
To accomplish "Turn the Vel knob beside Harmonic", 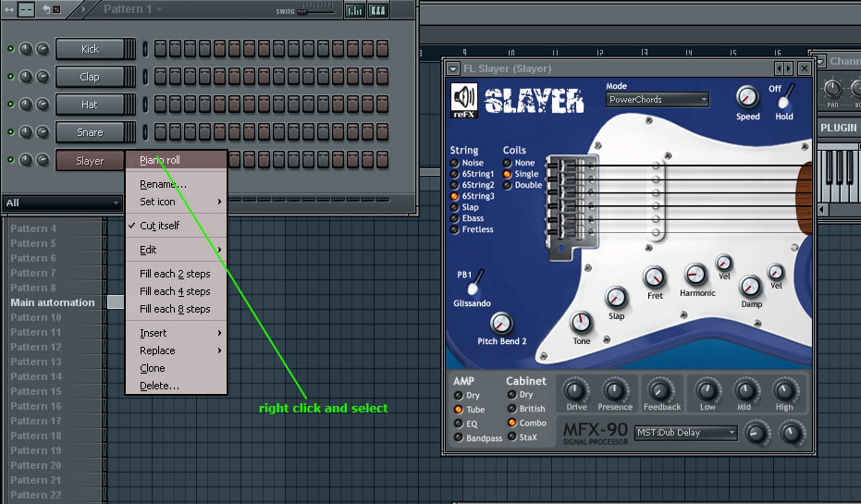I will 724,263.
